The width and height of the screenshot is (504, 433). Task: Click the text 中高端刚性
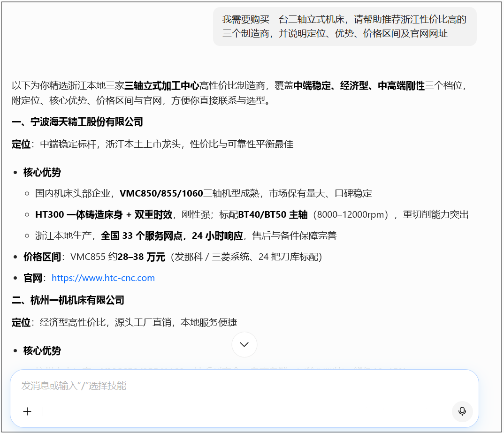(402, 86)
